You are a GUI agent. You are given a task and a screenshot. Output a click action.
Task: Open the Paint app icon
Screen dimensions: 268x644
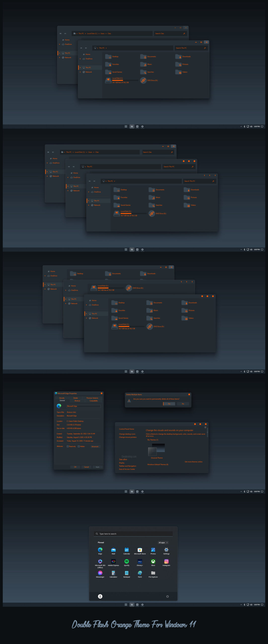click(140, 573)
